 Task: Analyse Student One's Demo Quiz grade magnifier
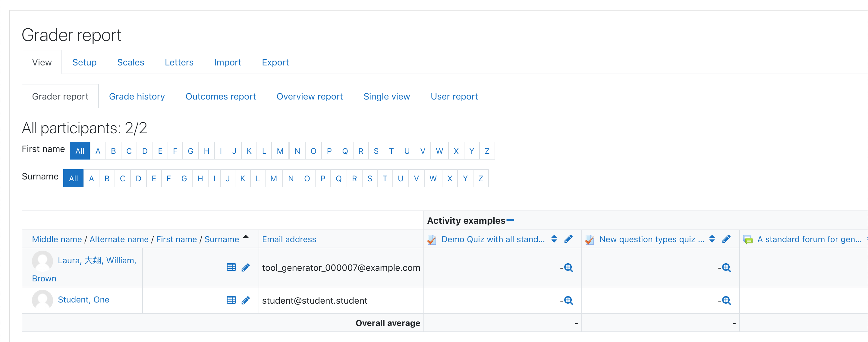[569, 300]
